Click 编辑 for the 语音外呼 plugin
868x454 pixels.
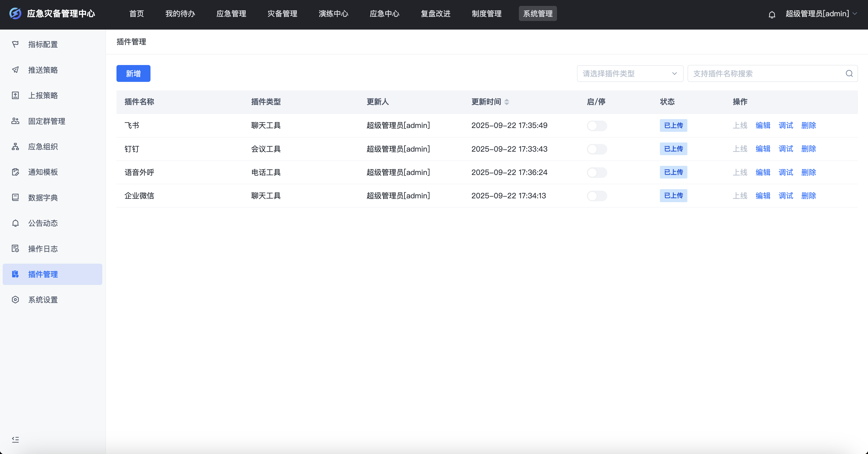coord(762,172)
